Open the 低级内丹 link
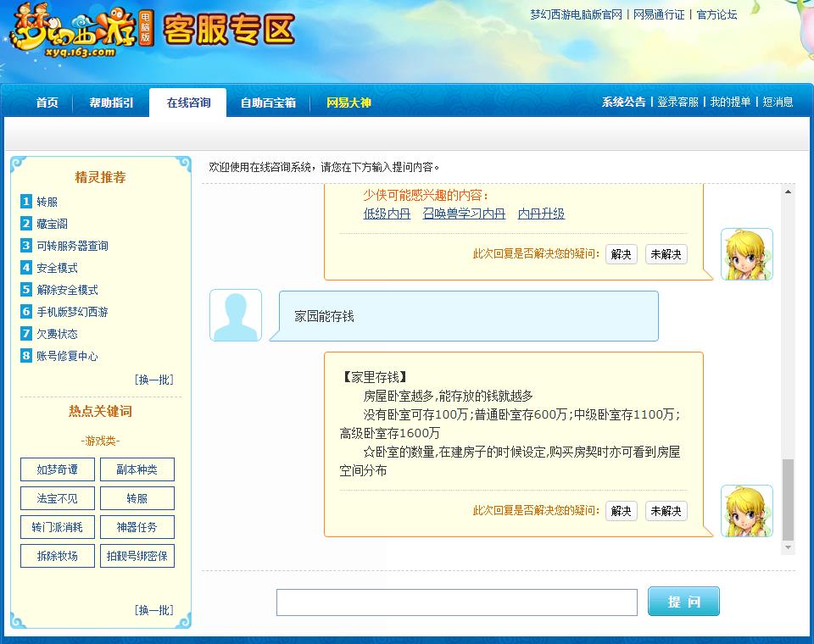 386,214
